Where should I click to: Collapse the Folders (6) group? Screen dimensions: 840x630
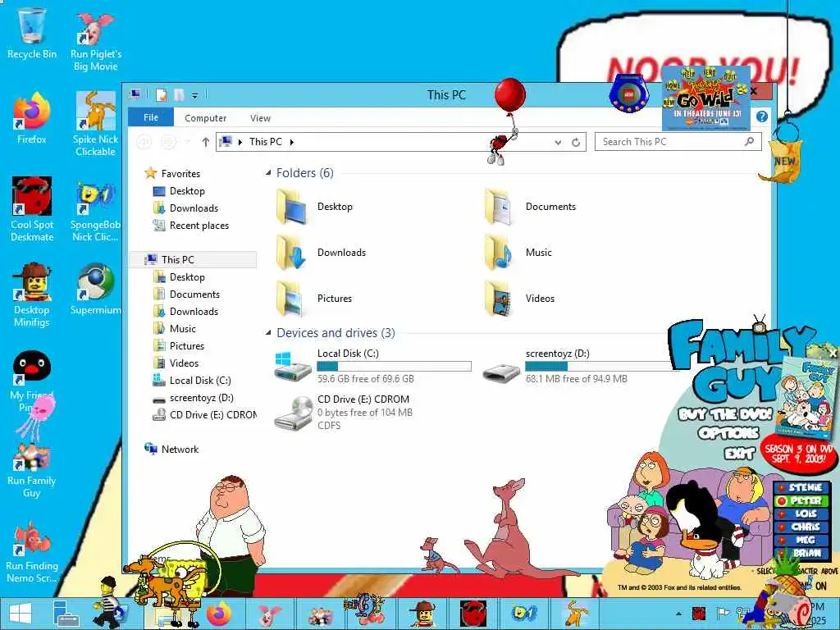pos(268,172)
